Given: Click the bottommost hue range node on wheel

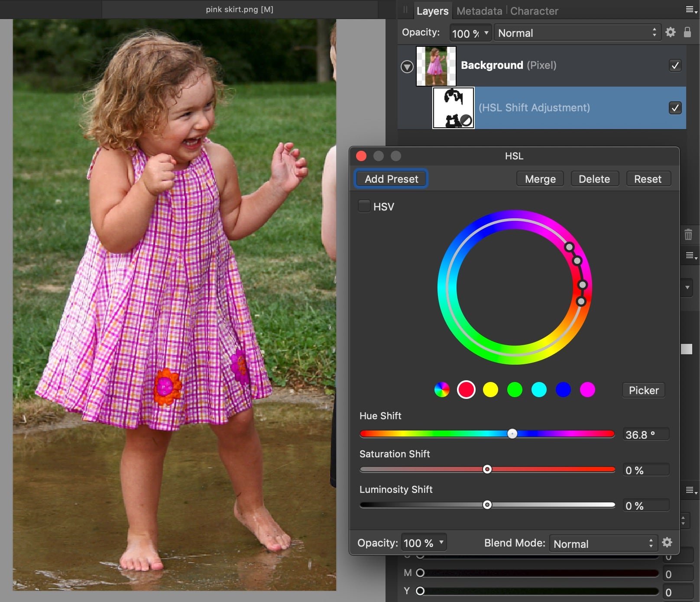Looking at the screenshot, I should pos(581,301).
